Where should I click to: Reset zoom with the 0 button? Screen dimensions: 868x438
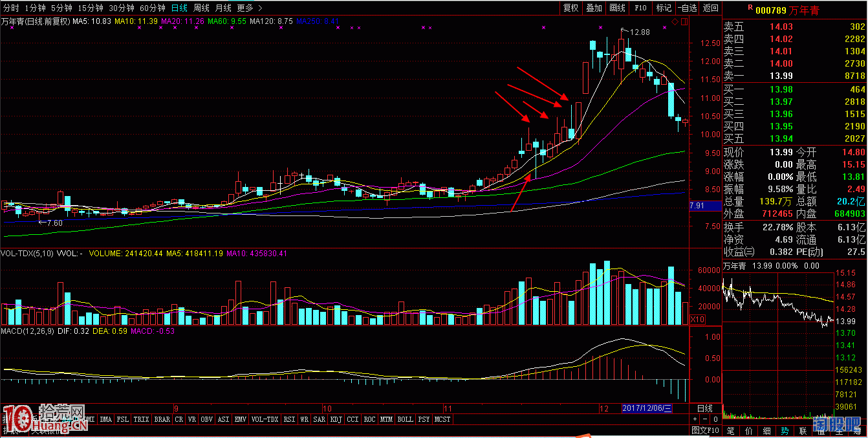(715, 419)
